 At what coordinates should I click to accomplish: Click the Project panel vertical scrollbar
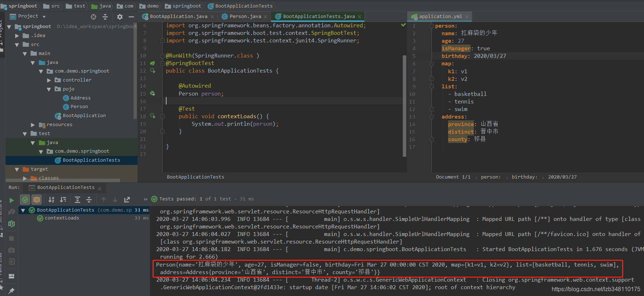135,70
